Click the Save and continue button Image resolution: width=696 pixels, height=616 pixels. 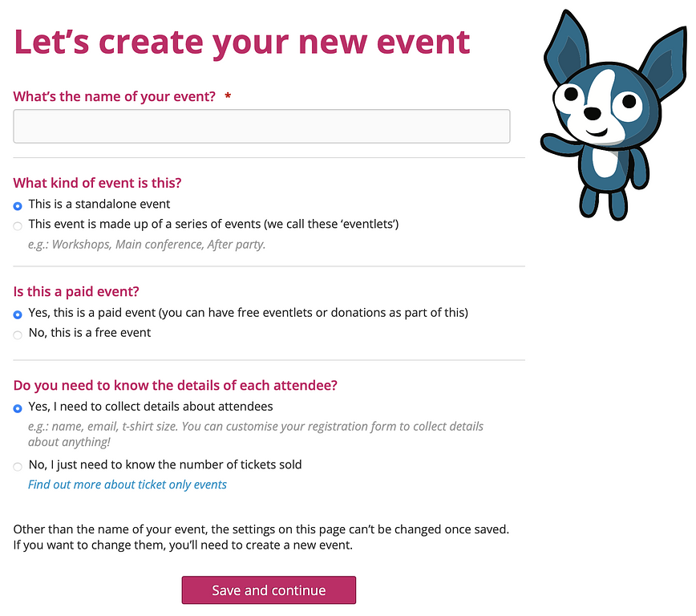[x=269, y=590]
